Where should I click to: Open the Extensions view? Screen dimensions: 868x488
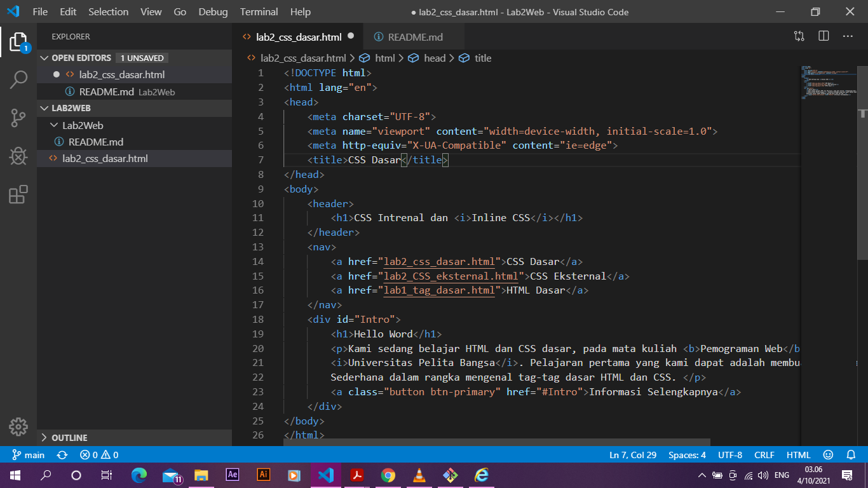pos(18,194)
